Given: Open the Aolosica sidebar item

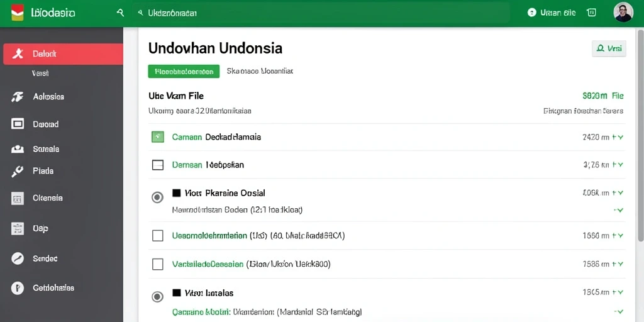Looking at the screenshot, I should pos(48,97).
